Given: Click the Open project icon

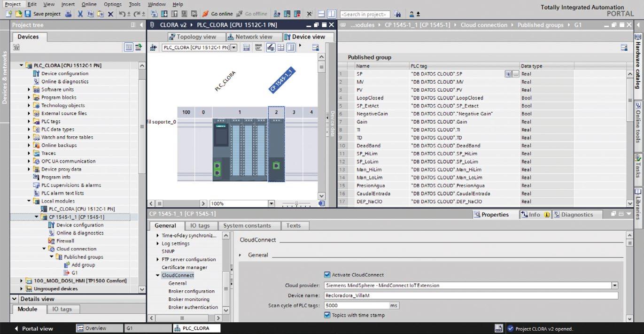Looking at the screenshot, I should 18,14.
